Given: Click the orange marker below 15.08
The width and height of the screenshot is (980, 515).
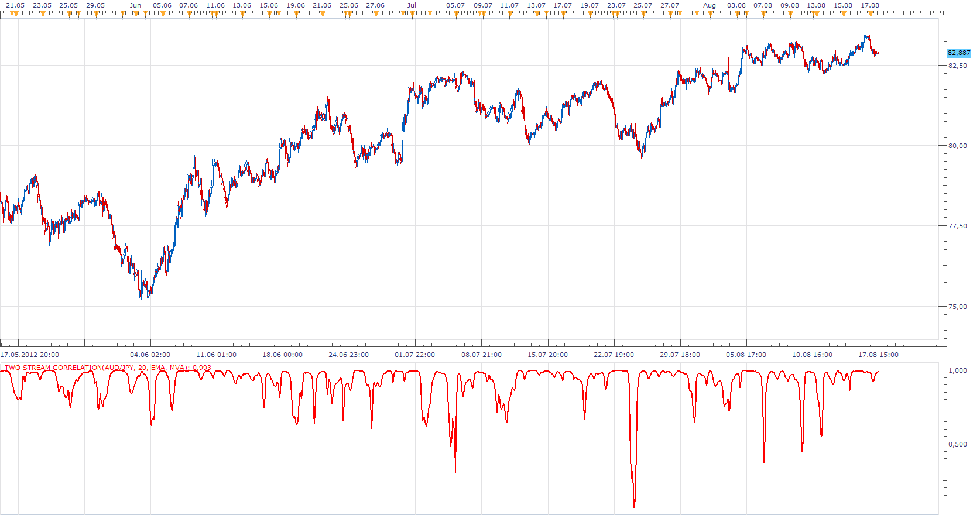Looking at the screenshot, I should (x=844, y=14).
